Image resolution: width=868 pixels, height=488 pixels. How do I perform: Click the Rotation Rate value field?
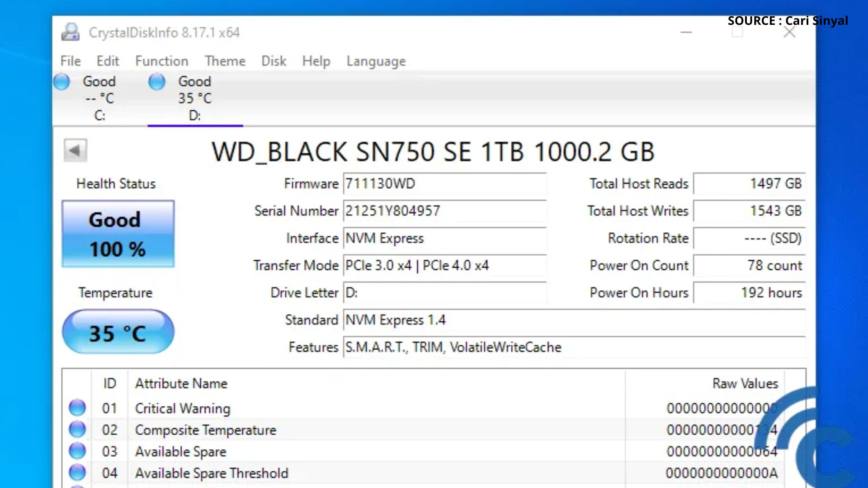[749, 238]
